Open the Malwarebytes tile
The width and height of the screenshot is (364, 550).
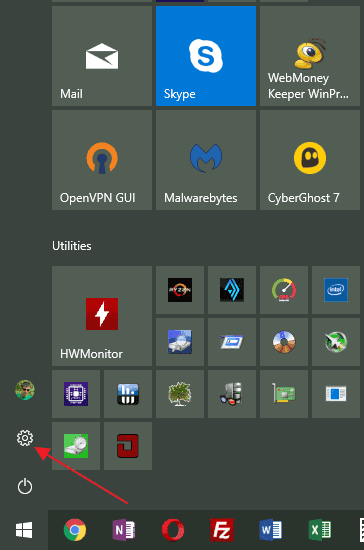pyautogui.click(x=206, y=160)
